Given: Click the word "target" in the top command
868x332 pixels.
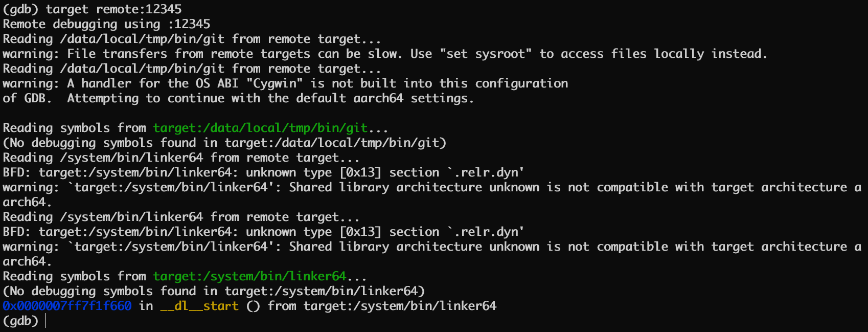Looking at the screenshot, I should [x=67, y=9].
